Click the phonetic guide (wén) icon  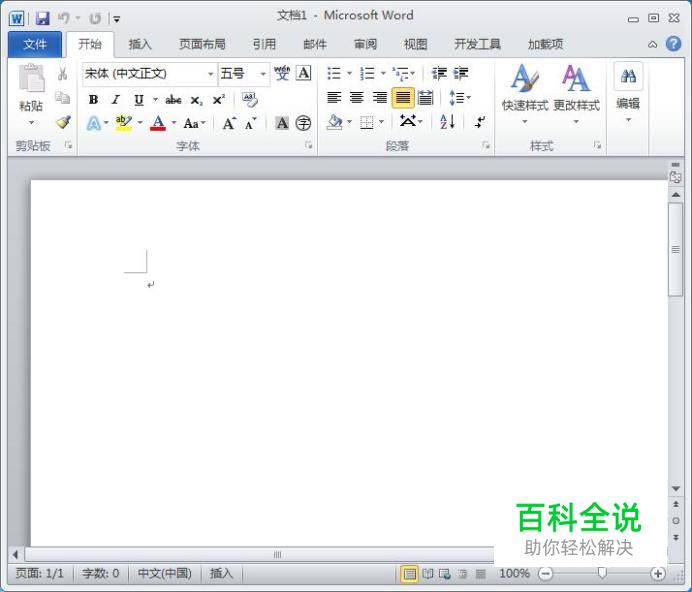282,73
